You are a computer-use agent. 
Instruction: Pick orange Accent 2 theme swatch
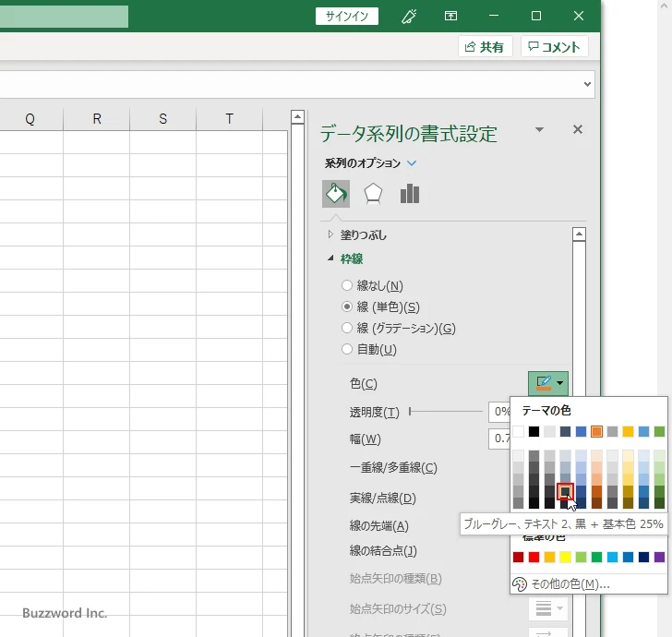(596, 431)
